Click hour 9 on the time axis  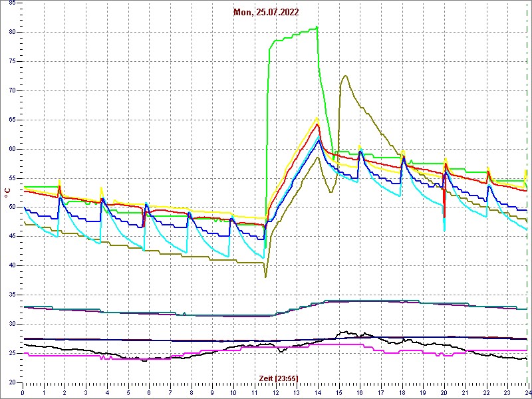(x=212, y=392)
